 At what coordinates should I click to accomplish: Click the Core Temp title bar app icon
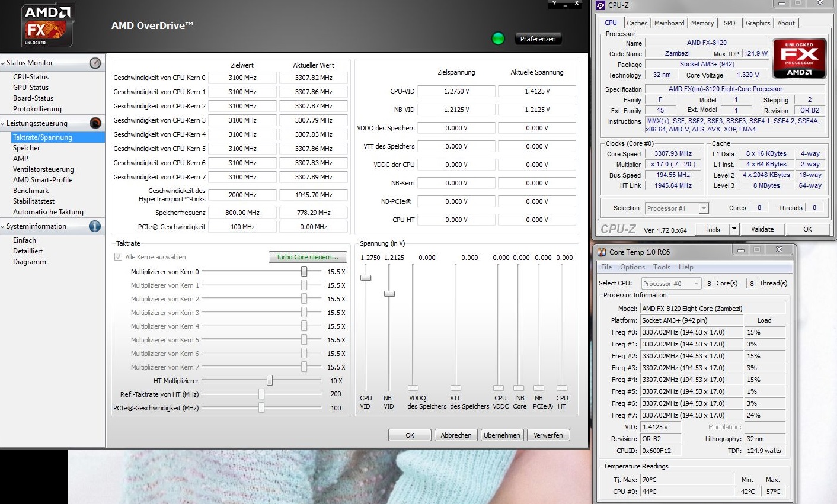tap(602, 252)
